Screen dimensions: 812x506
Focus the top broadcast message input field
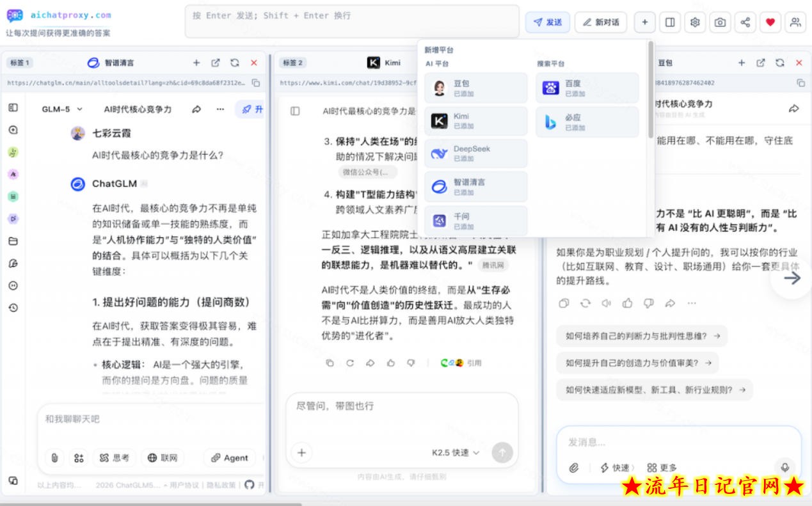pyautogui.click(x=352, y=22)
